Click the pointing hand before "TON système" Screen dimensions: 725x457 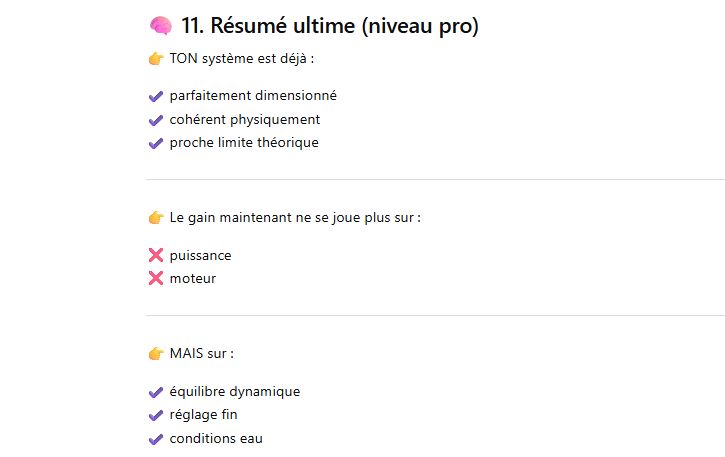(x=155, y=59)
